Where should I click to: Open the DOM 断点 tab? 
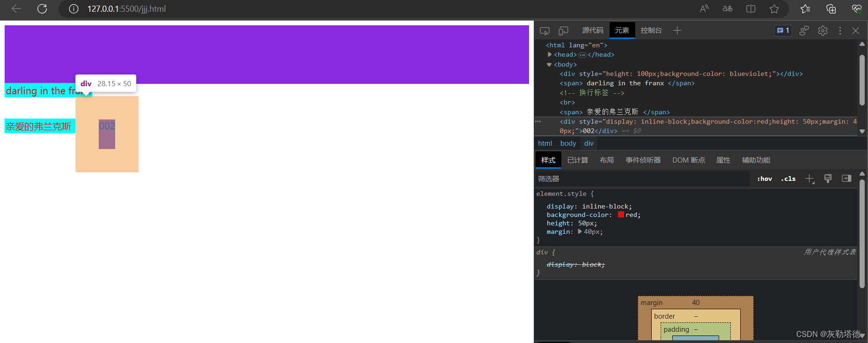coord(689,160)
